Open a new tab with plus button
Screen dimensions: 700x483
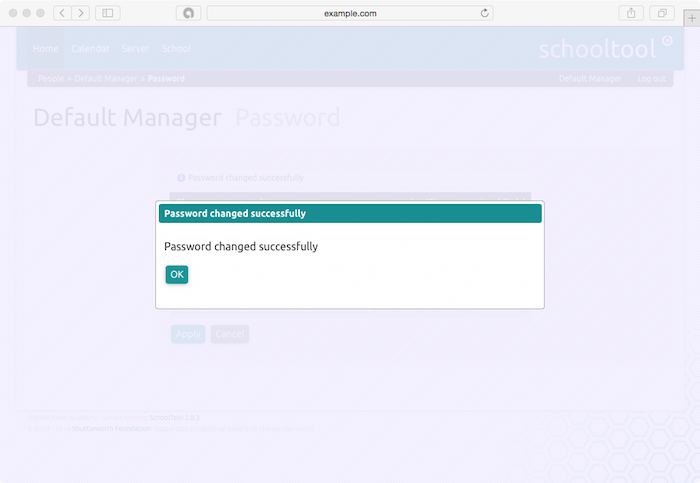coord(692,18)
